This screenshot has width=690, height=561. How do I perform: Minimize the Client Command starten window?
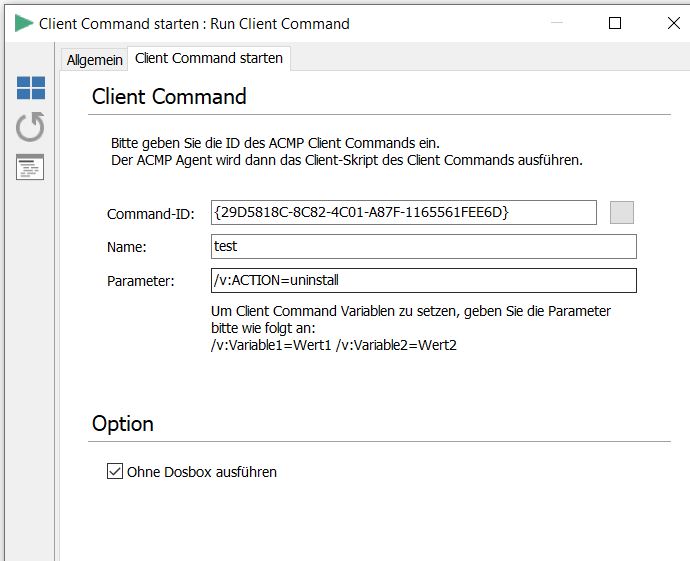pyautogui.click(x=557, y=22)
